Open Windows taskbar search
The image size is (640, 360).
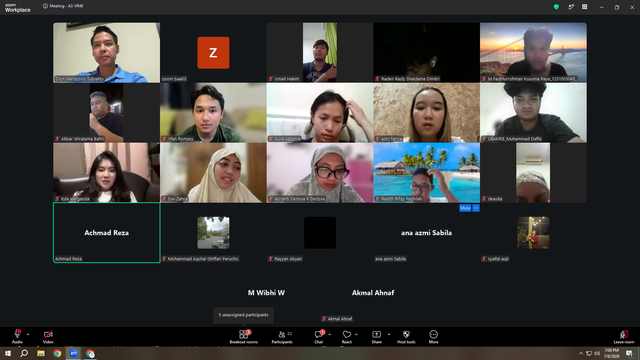click(24, 353)
